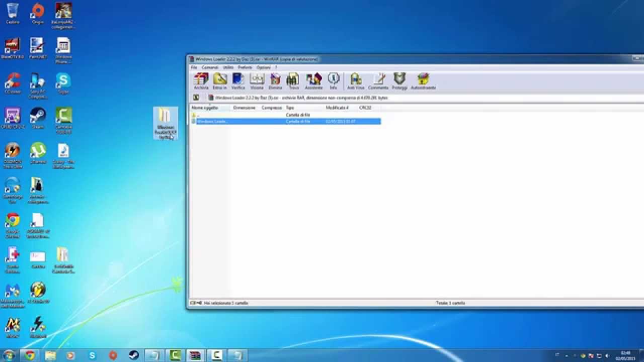Click the Autoestraente toolbar icon
Viewport: 644px width, 362px height.
tap(423, 81)
